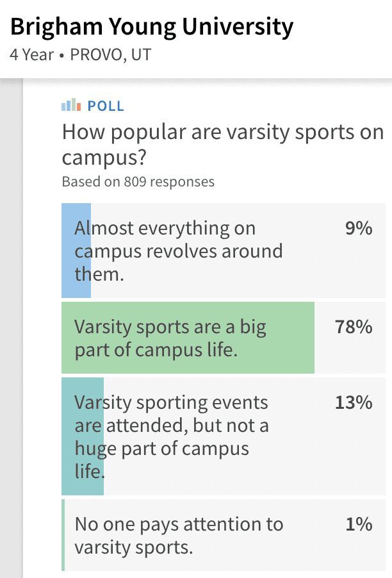The width and height of the screenshot is (392, 578).
Task: Click the green 78% result bar
Action: coord(188,337)
